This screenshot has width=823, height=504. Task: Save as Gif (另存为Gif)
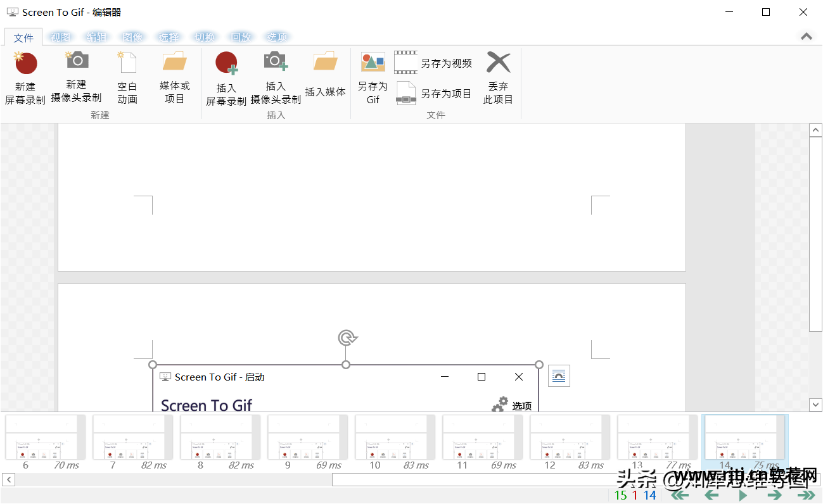[x=373, y=79]
